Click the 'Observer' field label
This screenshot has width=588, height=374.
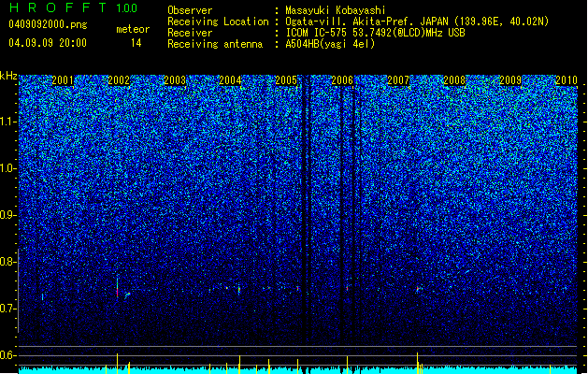(x=190, y=10)
